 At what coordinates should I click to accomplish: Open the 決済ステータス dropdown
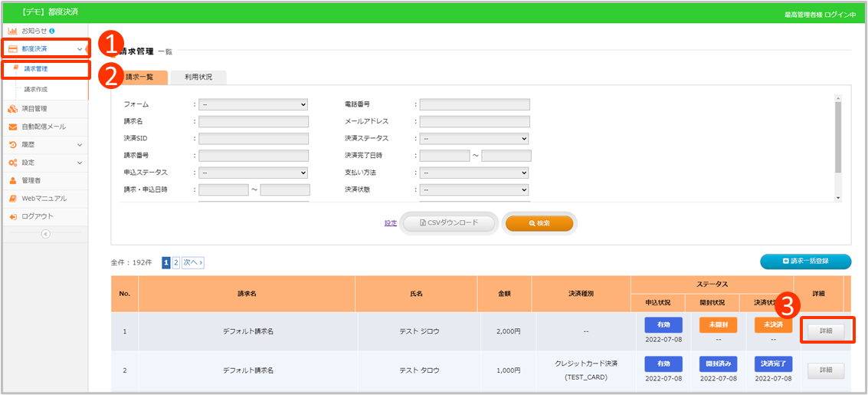pos(474,139)
